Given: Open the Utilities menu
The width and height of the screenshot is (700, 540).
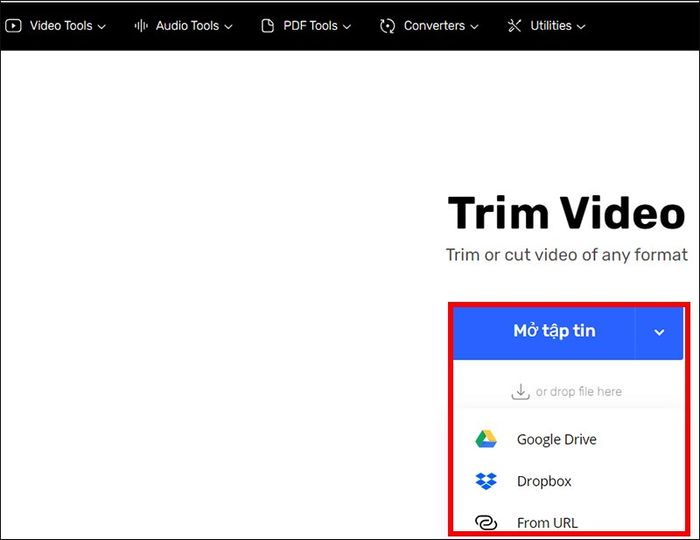Looking at the screenshot, I should pyautogui.click(x=546, y=26).
